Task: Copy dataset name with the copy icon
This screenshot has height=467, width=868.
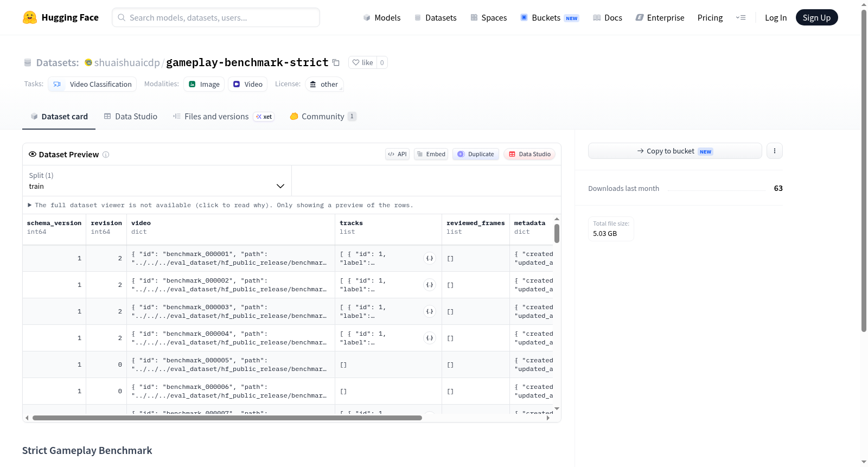Action: point(336,62)
